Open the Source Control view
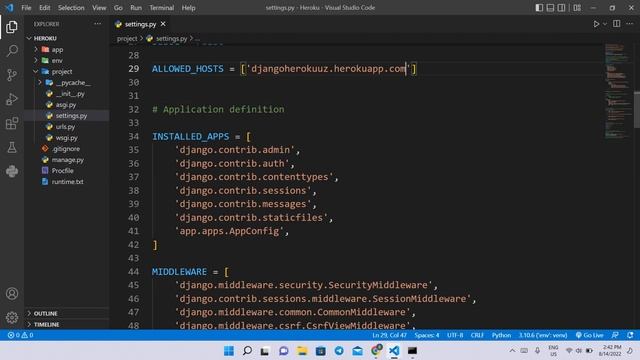Viewport: 640px width, 360px height. [x=12, y=75]
